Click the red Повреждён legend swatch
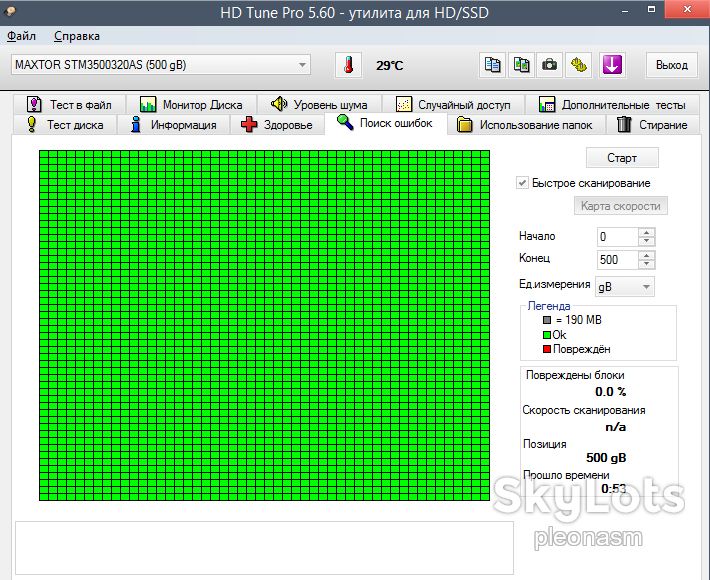Viewport: 710px width, 580px height. pyautogui.click(x=547, y=349)
